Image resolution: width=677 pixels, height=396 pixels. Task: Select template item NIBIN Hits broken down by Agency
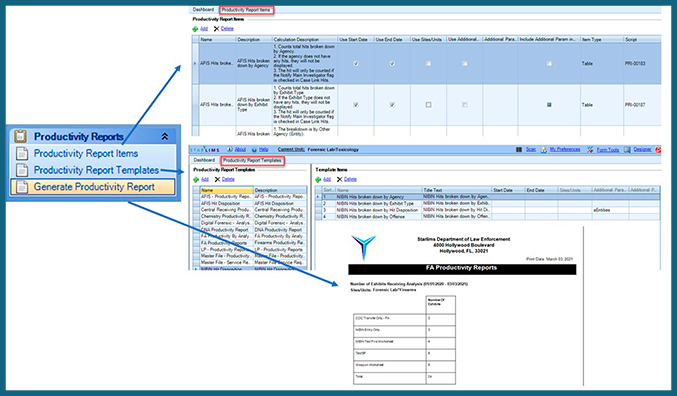[370, 196]
